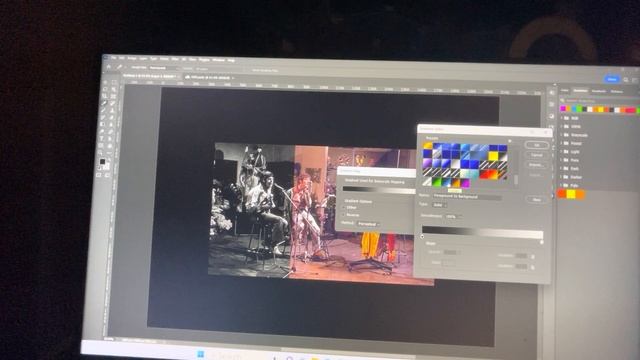This screenshot has height=360, width=640.
Task: Click the Windows Start icon on taskbar
Action: [x=200, y=353]
